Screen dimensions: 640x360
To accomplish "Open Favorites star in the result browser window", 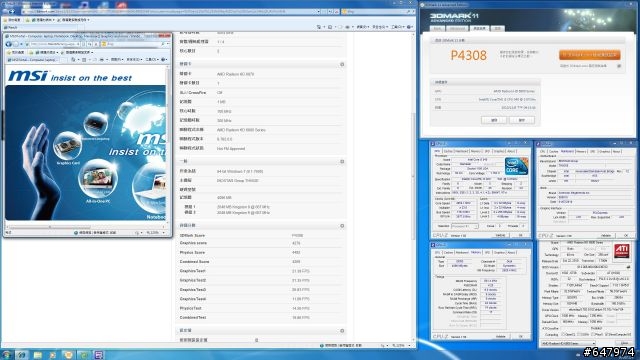I will 5,20.
